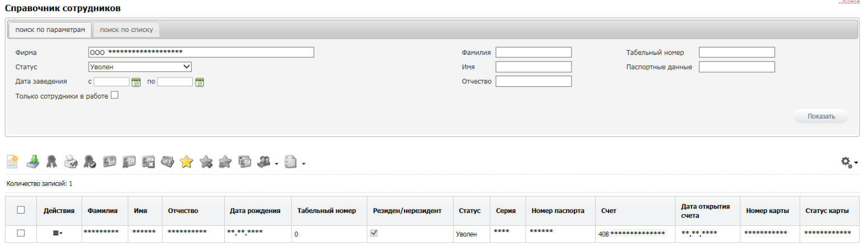Click the Фамилия search field

click(533, 52)
